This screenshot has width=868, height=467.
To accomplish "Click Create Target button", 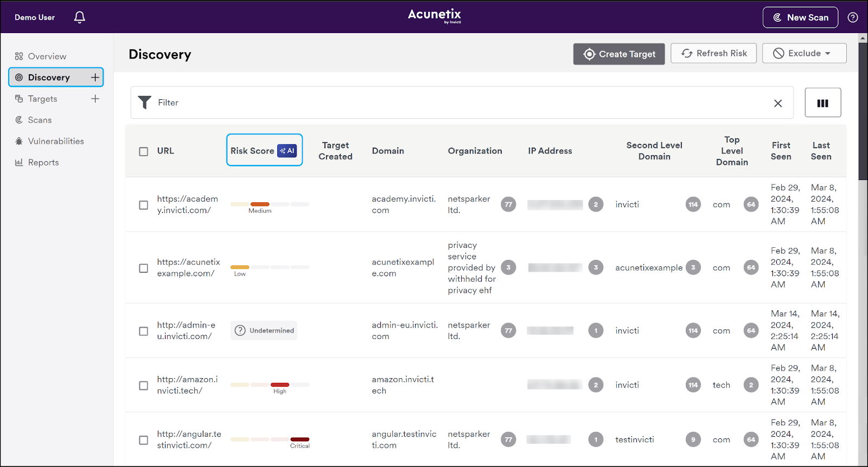I will pyautogui.click(x=619, y=54).
